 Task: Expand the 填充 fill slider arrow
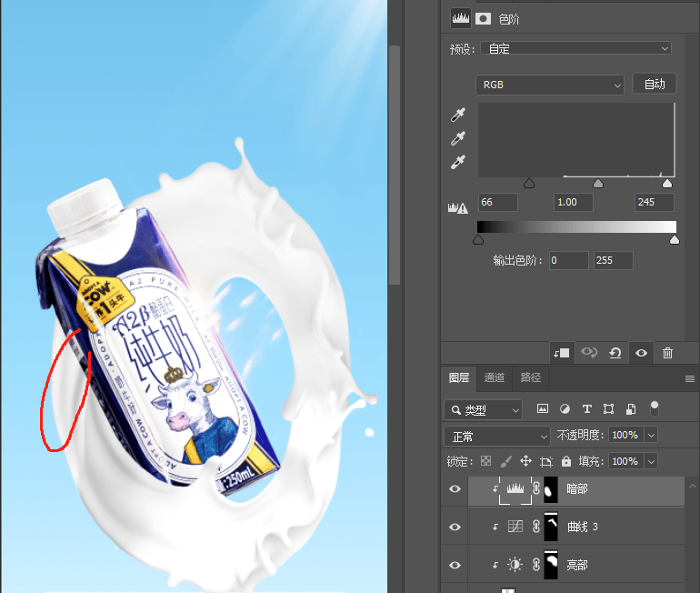click(x=651, y=461)
